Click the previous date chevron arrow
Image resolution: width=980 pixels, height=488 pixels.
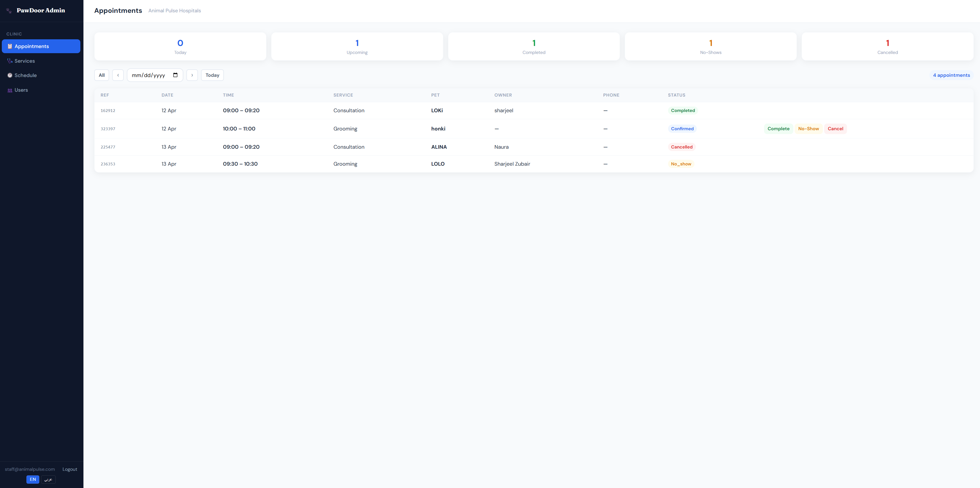118,75
